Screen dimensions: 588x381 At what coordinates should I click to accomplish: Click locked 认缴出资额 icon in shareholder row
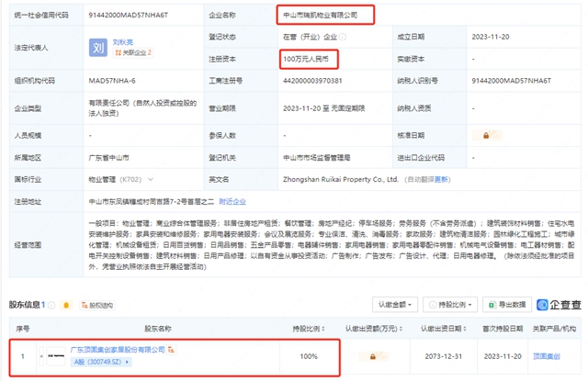coord(372,355)
